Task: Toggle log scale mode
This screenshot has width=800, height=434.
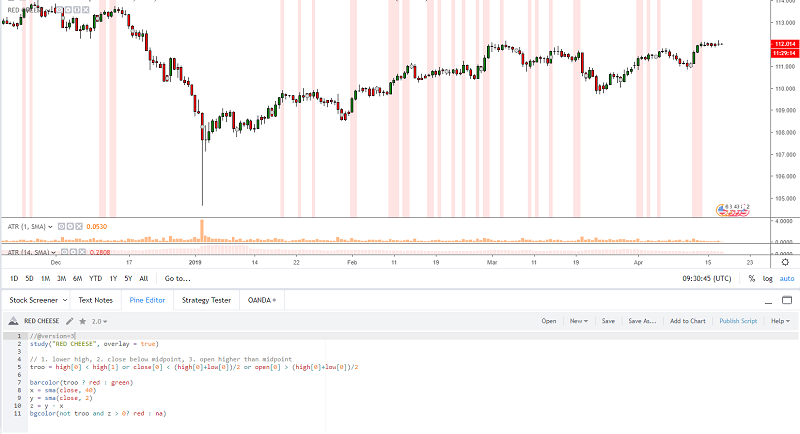Action: point(767,278)
